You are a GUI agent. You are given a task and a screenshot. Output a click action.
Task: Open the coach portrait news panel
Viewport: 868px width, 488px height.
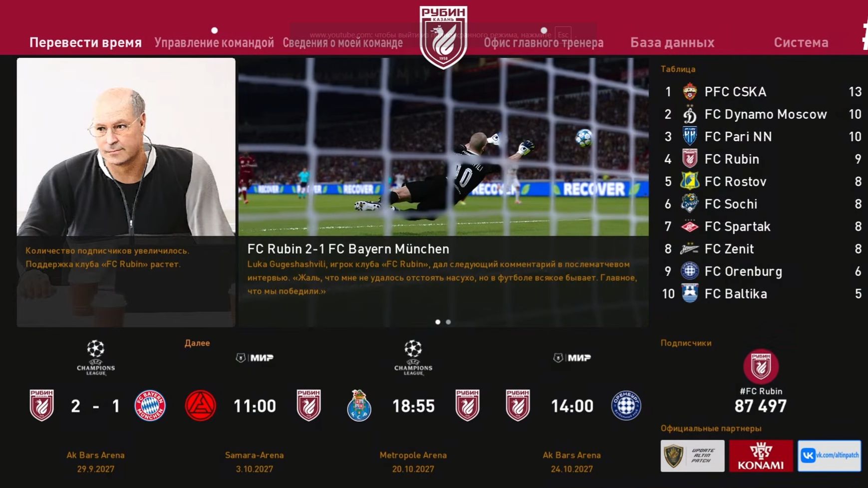pos(126,193)
